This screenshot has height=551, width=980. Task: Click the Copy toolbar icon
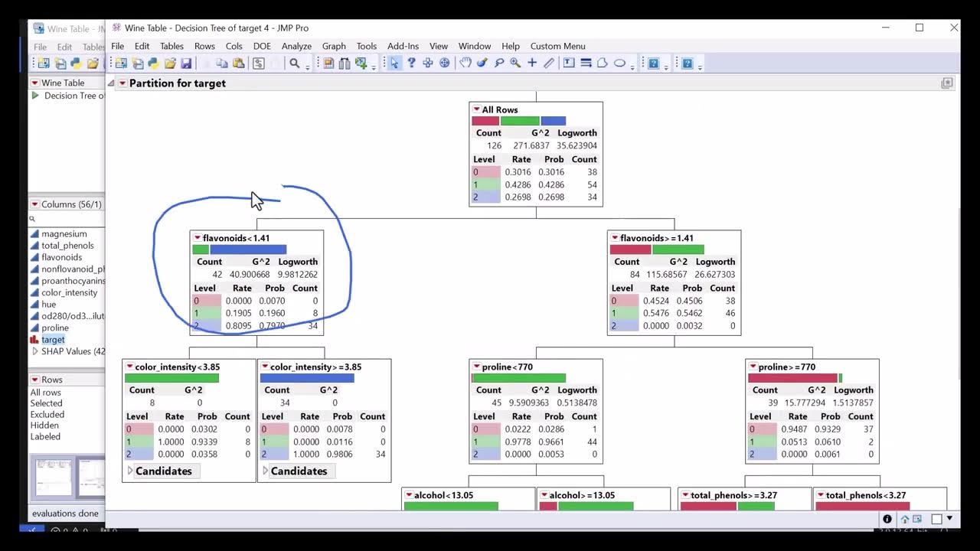(222, 64)
